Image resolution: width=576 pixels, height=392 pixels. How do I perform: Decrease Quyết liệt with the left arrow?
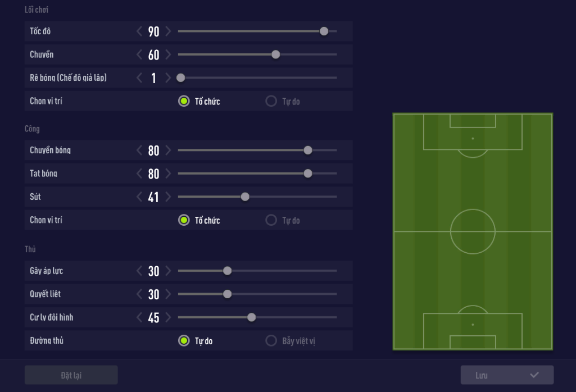click(x=139, y=294)
